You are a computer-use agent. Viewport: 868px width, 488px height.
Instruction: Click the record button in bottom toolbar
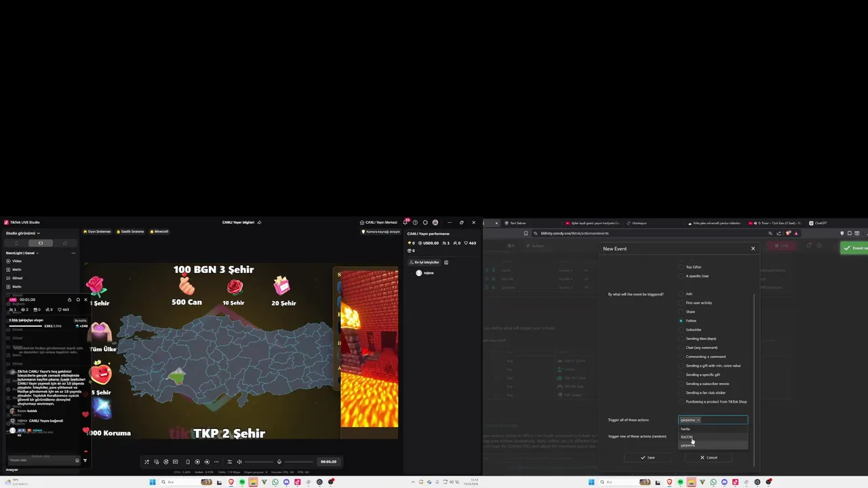tap(197, 462)
